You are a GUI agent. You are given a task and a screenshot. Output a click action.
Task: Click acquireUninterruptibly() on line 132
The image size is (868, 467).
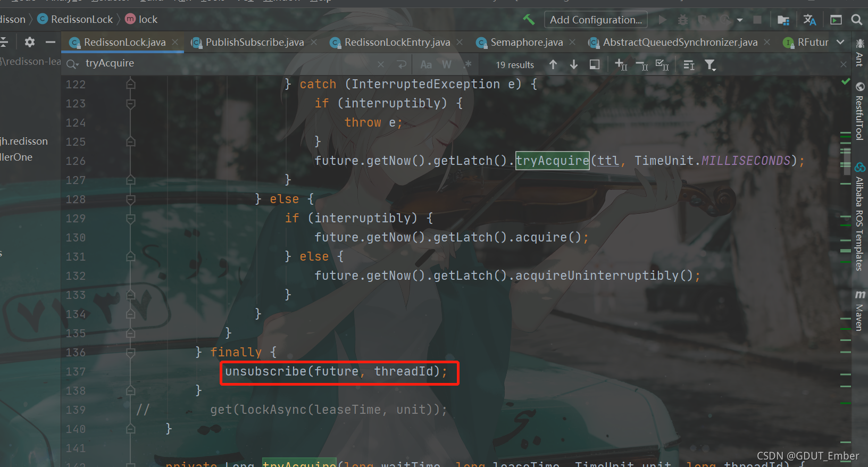(604, 276)
